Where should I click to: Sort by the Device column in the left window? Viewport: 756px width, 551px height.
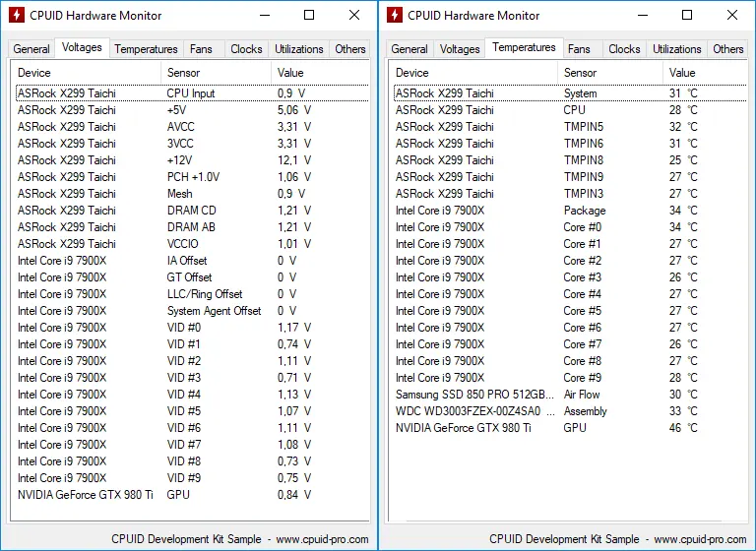[x=86, y=73]
